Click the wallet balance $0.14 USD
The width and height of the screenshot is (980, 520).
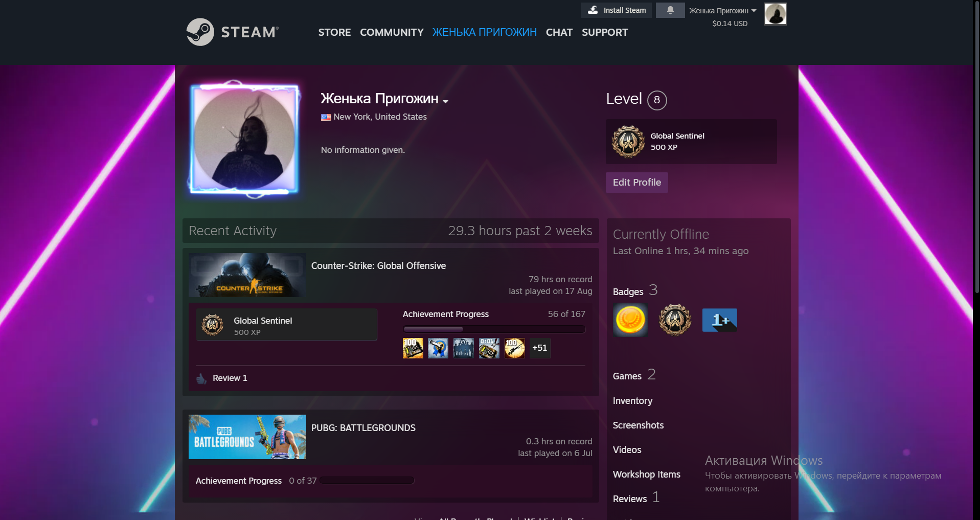[730, 24]
